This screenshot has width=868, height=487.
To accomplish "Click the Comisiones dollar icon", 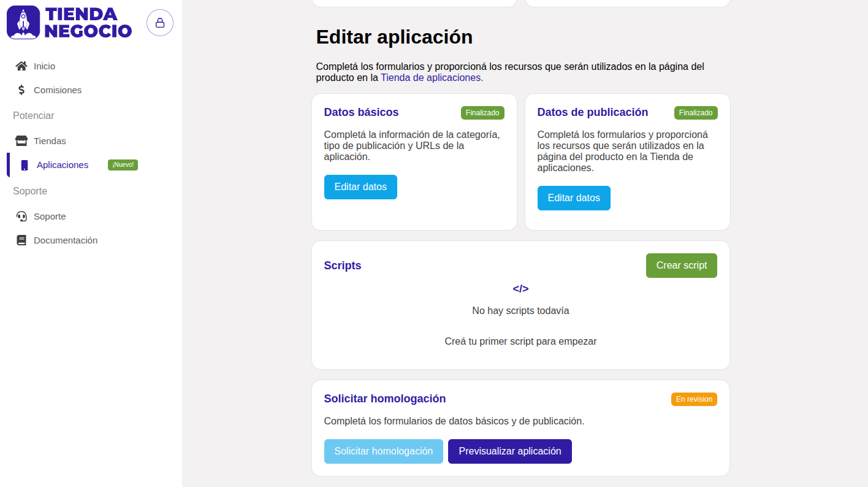I will [x=21, y=90].
